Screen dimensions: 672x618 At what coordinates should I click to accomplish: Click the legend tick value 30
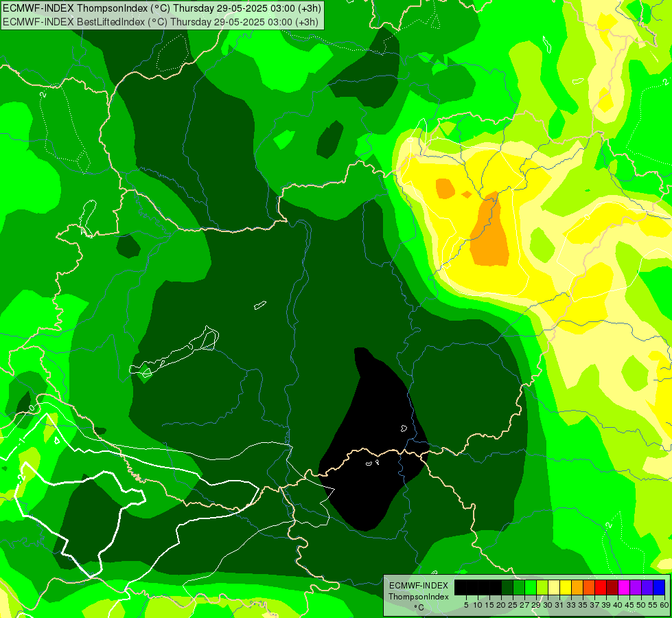tap(548, 605)
